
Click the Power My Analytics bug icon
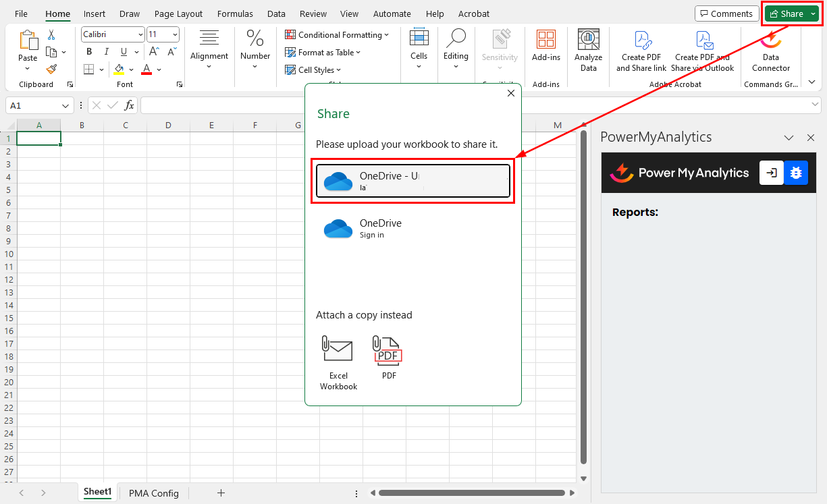(796, 173)
